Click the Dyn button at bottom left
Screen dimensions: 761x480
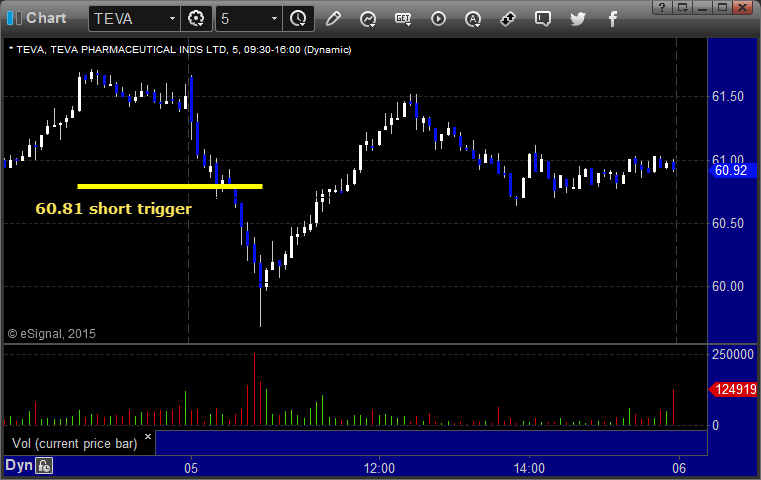click(x=19, y=465)
